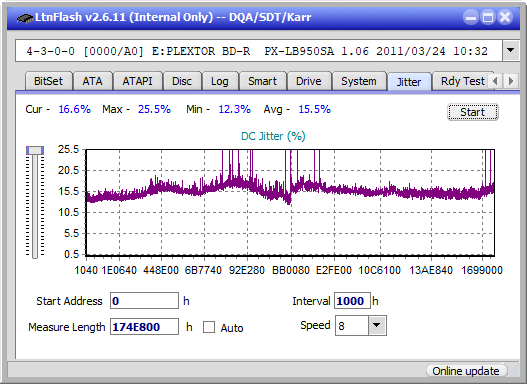Open the drive selection dropdown arrow
This screenshot has width=527, height=384.
tap(511, 50)
